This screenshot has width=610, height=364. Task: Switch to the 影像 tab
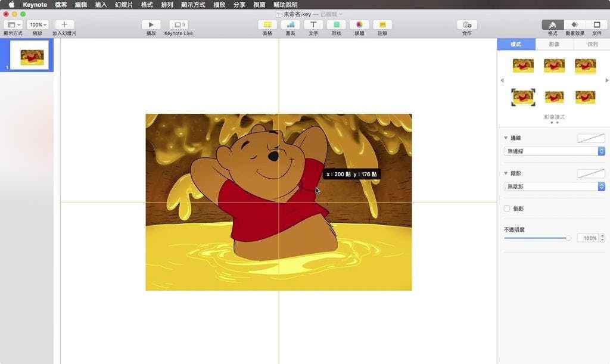click(x=554, y=44)
